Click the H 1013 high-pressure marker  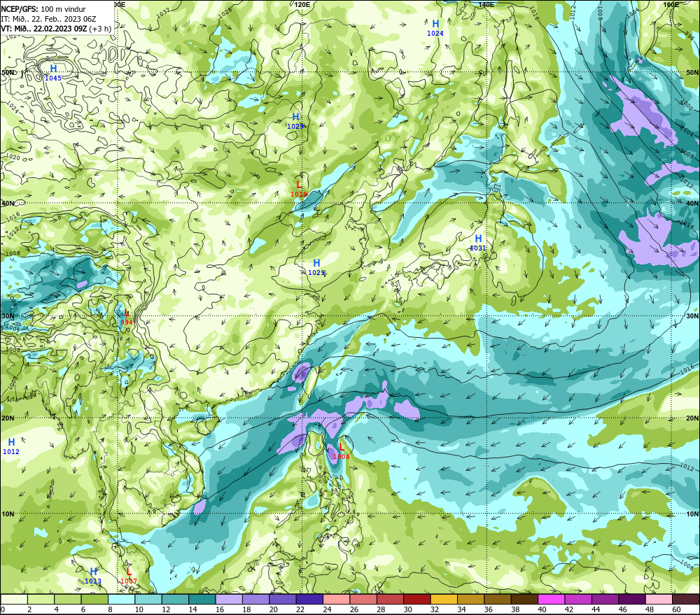coord(93,576)
